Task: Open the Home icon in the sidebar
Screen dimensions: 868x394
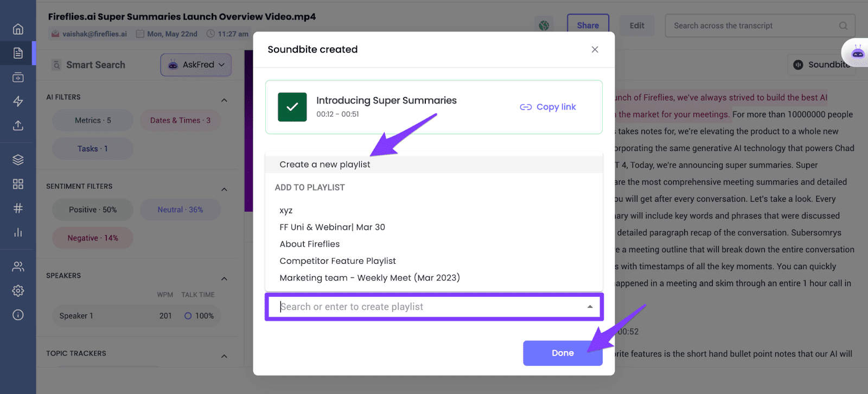Action: 18,29
